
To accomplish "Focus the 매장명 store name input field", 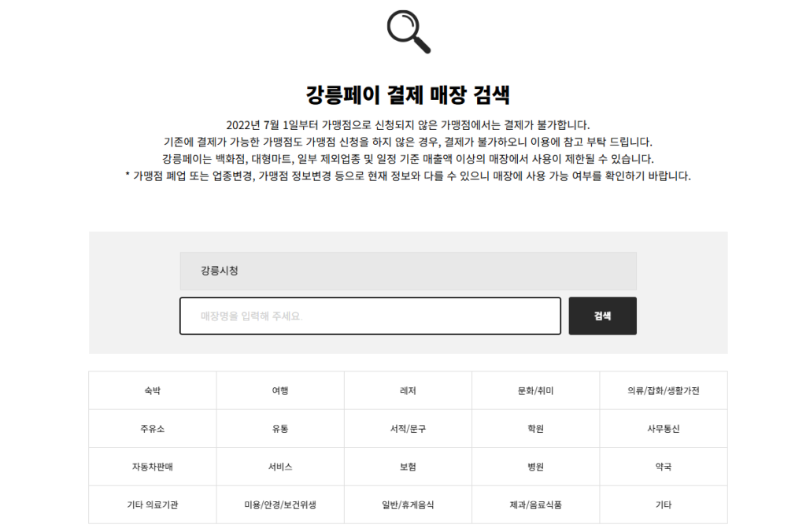I will [370, 316].
